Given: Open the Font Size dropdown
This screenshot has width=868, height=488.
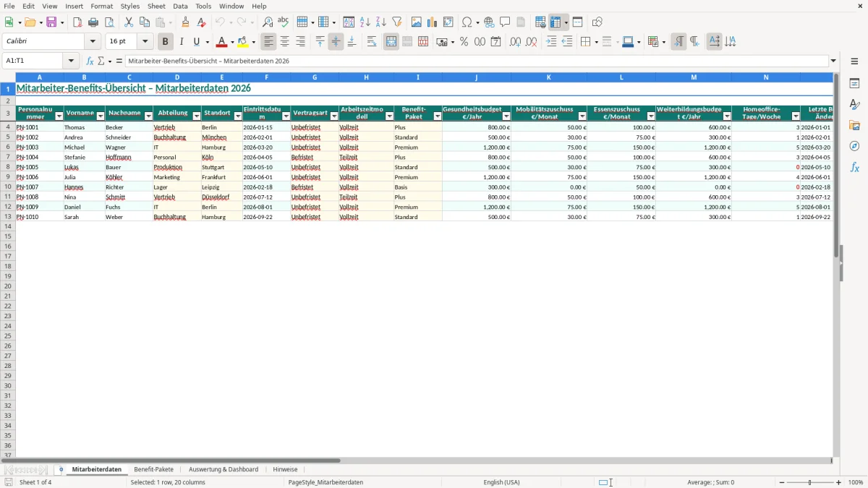Looking at the screenshot, I should coord(145,42).
